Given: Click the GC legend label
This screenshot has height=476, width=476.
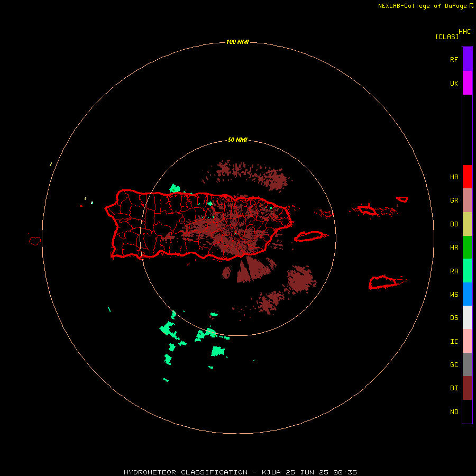Looking at the screenshot, I should (454, 364).
